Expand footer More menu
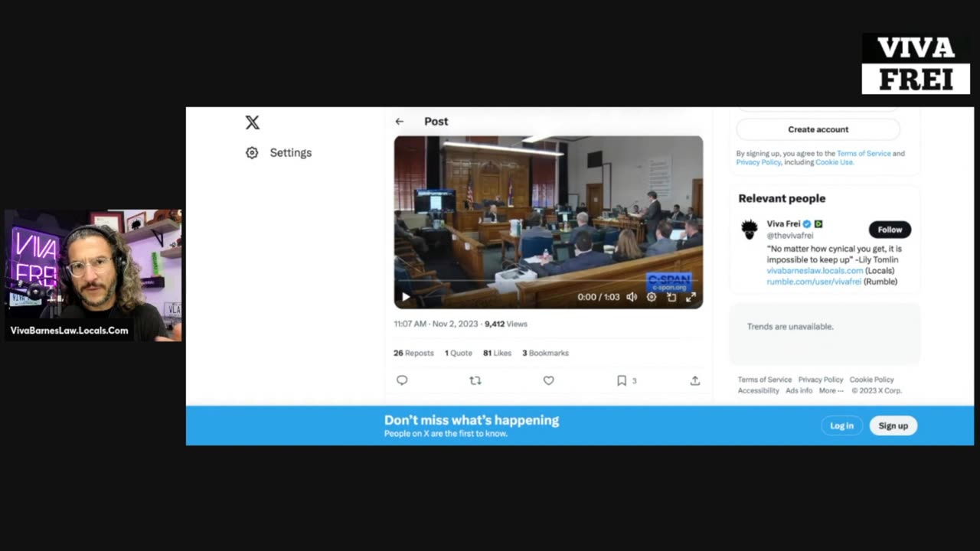The width and height of the screenshot is (980, 551). [831, 390]
